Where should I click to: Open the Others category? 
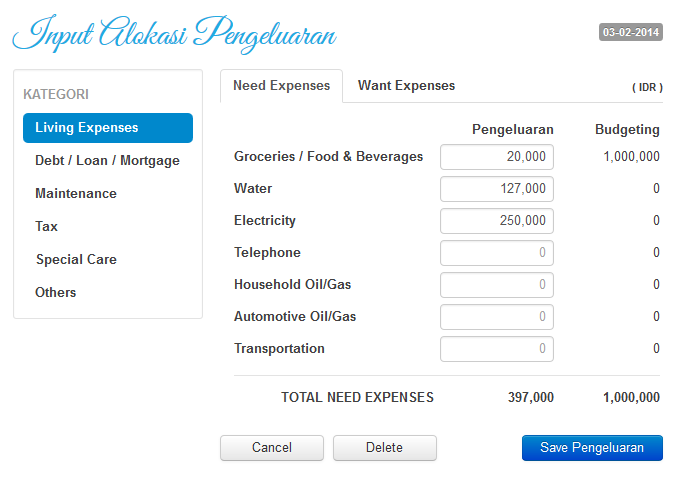56,293
